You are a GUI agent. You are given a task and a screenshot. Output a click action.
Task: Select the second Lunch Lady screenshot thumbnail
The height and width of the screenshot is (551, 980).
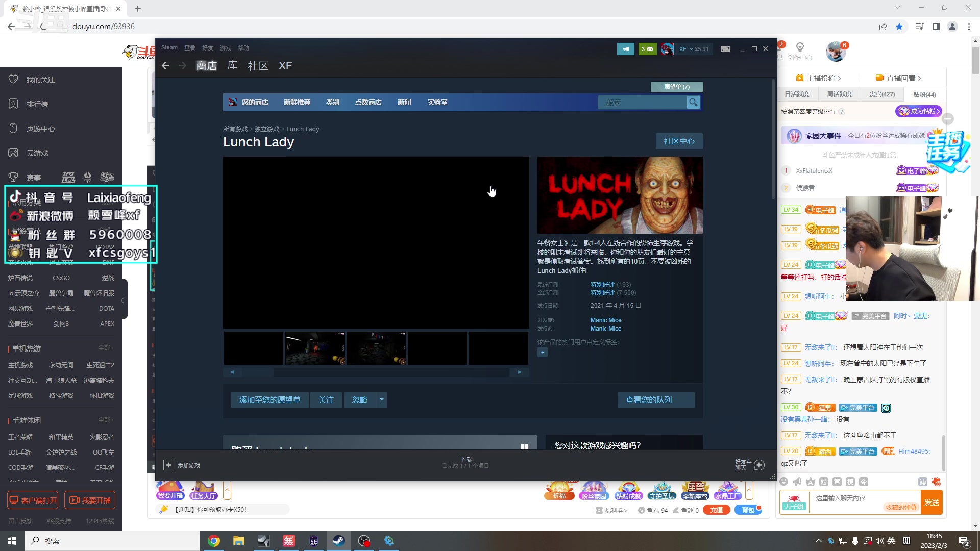point(315,348)
